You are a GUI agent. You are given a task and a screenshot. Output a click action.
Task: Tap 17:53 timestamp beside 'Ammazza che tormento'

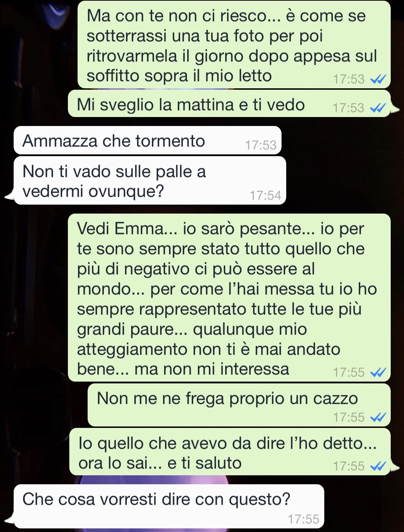tap(261, 145)
